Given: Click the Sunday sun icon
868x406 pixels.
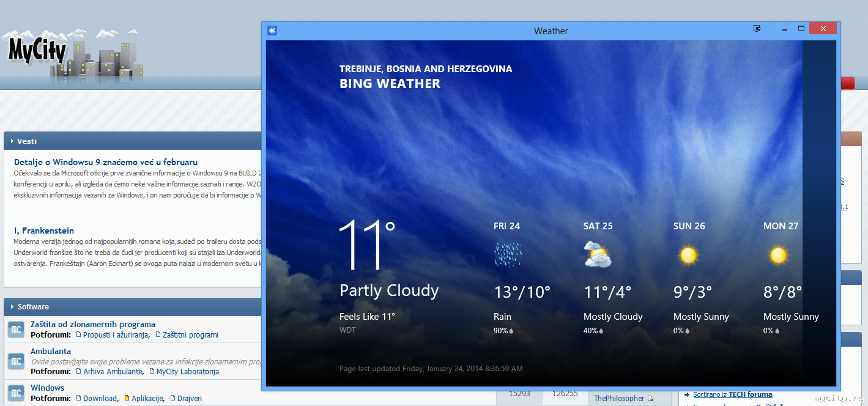Looking at the screenshot, I should click(688, 254).
